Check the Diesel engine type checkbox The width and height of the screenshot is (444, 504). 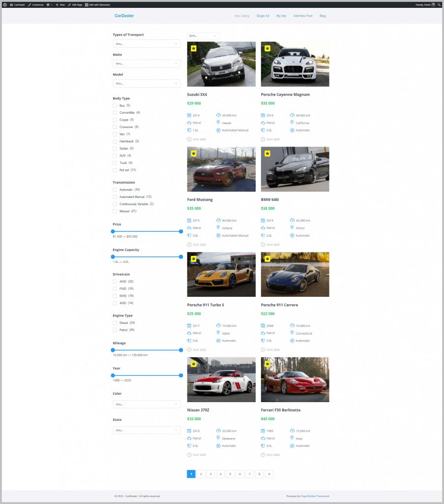(x=115, y=323)
